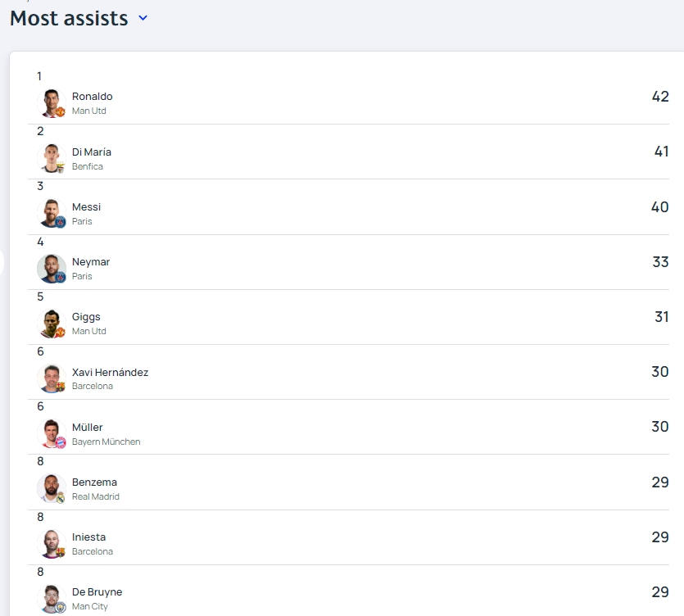Click Giggs's player avatar
The width and height of the screenshot is (684, 616).
coord(51,323)
